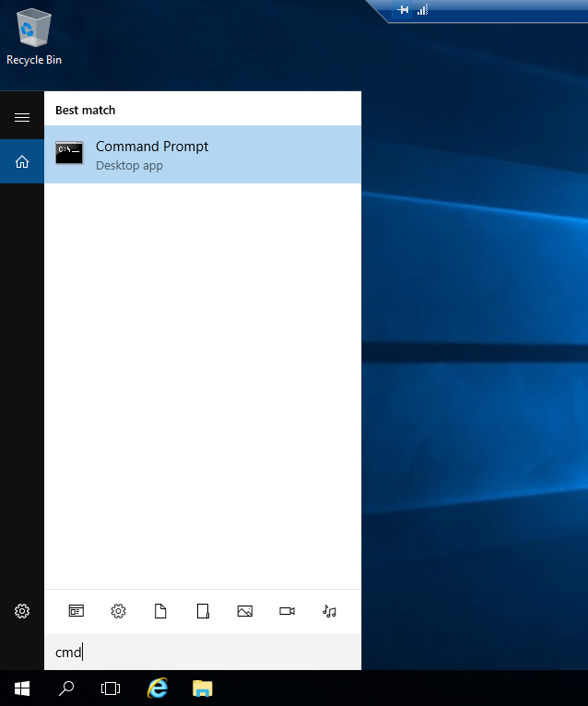Filter search results by Music
Screen dimensions: 588x706
tap(329, 611)
